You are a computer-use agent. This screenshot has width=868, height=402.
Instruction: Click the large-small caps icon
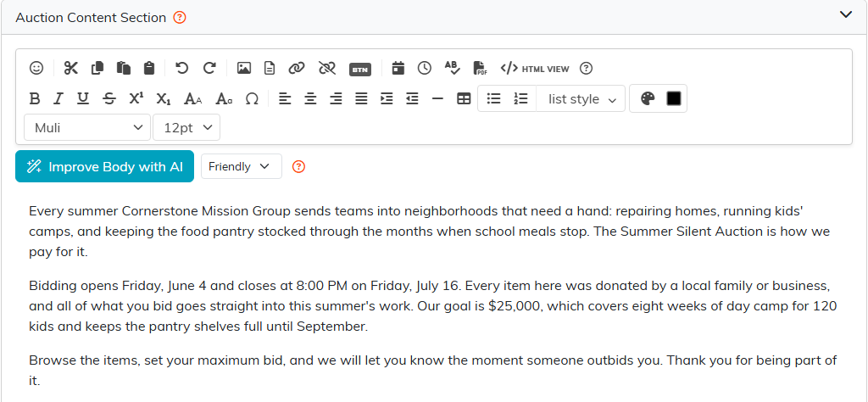[193, 99]
